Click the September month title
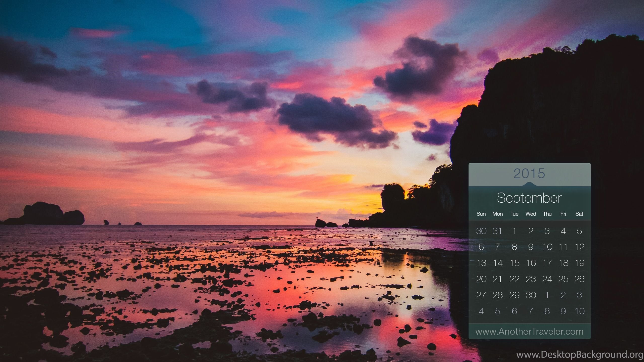Viewport: 644px width, 362px height. tap(529, 198)
